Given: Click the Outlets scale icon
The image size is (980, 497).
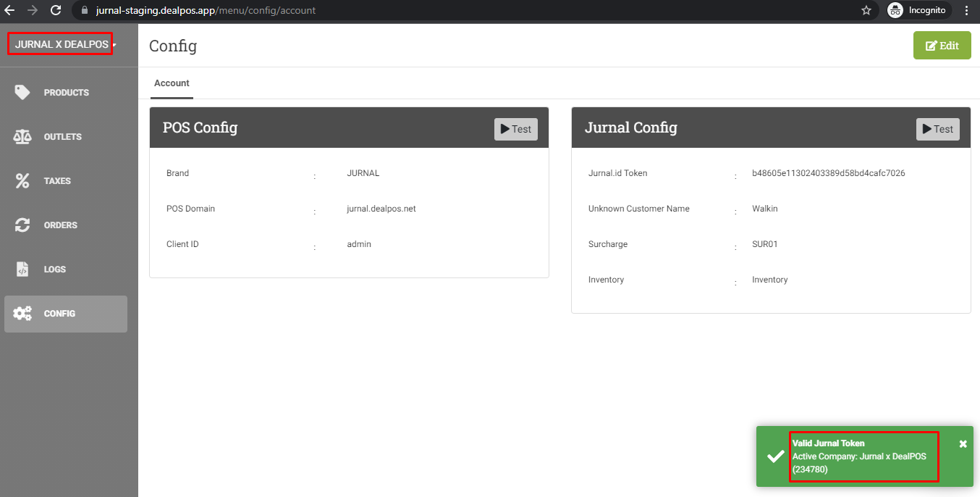Looking at the screenshot, I should [22, 137].
